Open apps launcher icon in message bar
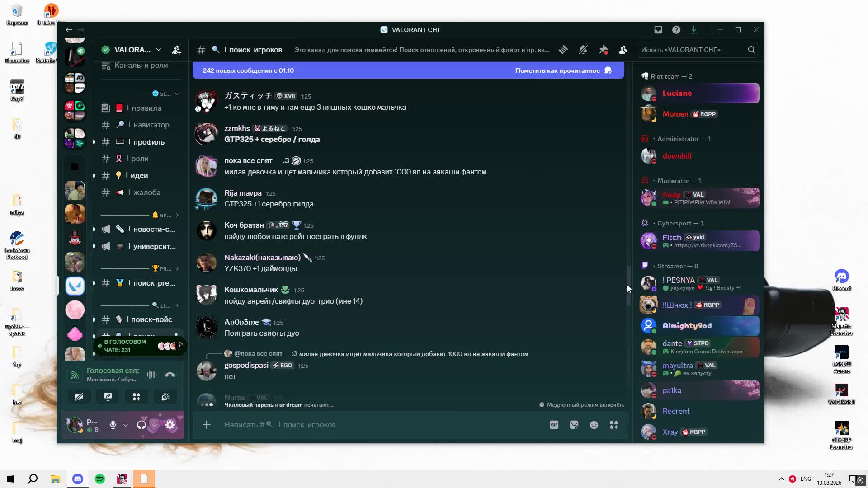868x488 pixels. (614, 425)
